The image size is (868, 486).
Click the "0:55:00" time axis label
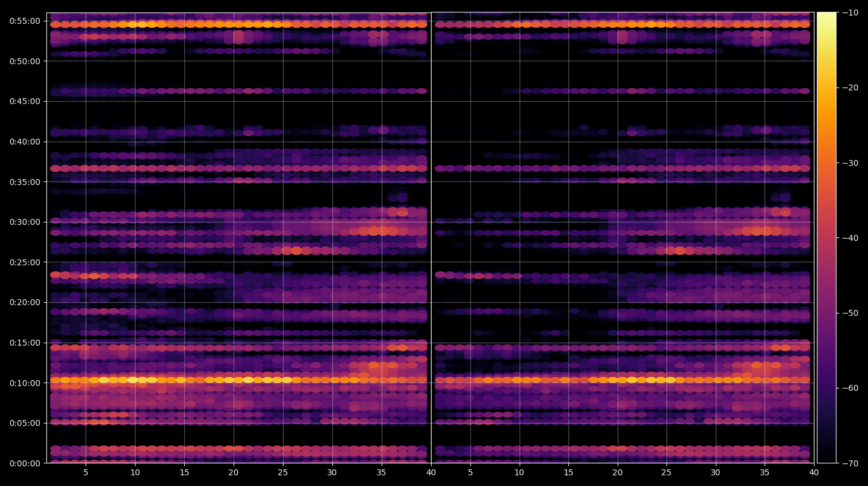[x=25, y=21]
